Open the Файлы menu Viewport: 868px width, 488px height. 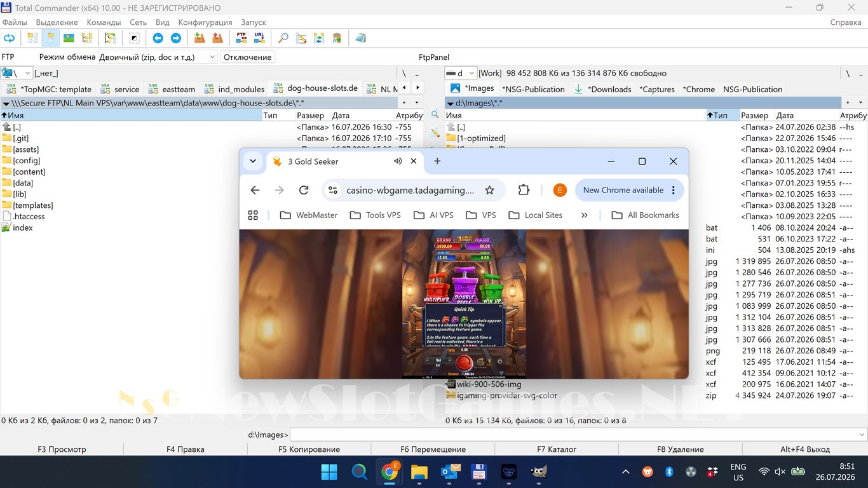click(x=15, y=22)
